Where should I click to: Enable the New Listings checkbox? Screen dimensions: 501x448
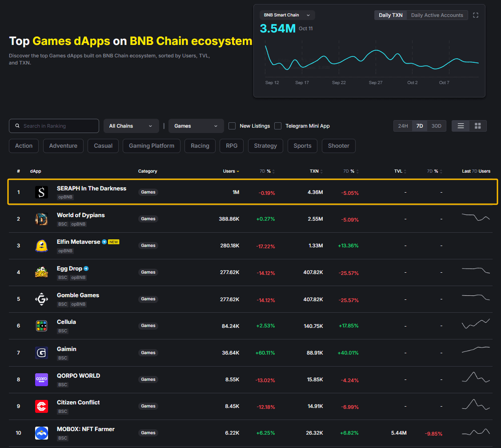232,126
